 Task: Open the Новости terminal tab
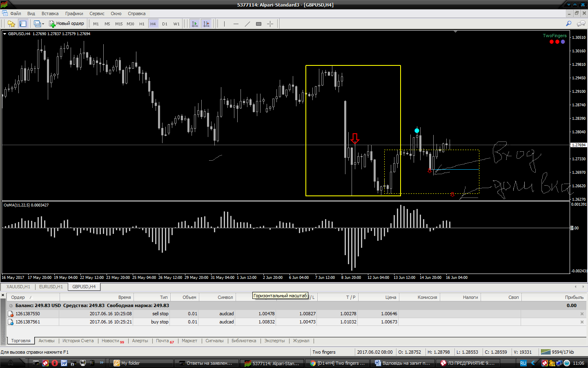click(112, 341)
